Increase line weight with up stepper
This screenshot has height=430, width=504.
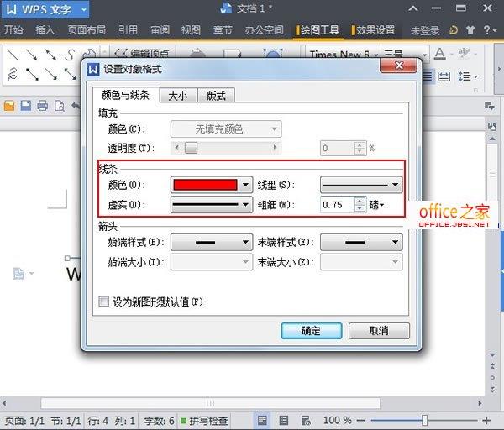(360, 202)
